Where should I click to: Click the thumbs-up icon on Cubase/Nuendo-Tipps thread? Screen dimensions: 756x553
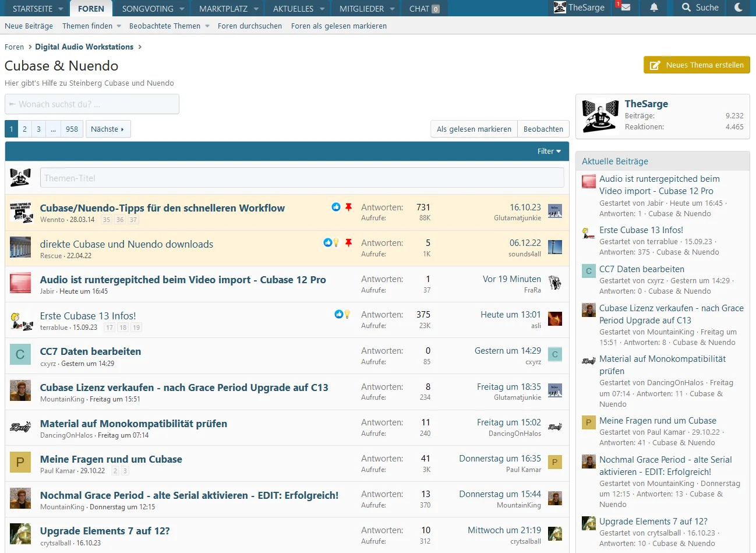click(336, 207)
